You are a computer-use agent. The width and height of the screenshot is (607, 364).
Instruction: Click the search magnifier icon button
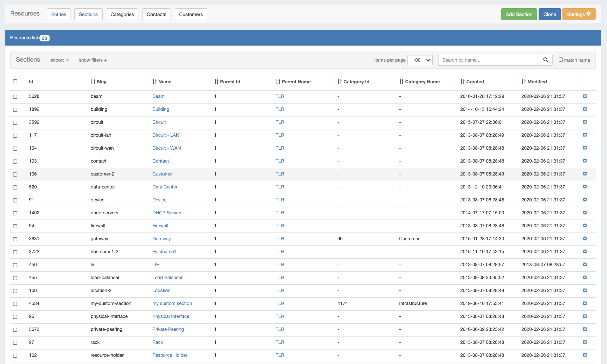click(545, 60)
